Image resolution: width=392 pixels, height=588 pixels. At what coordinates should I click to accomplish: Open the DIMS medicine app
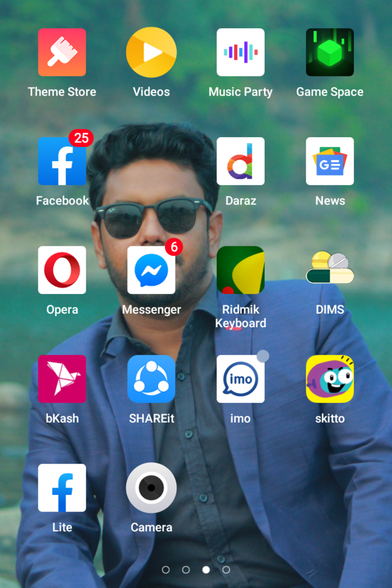click(330, 270)
